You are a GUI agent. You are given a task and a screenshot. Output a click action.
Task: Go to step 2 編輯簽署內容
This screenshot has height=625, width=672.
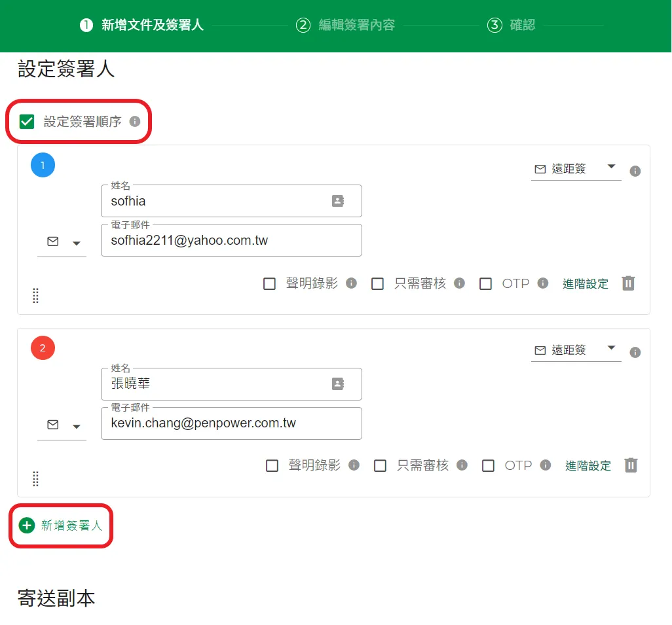(346, 26)
